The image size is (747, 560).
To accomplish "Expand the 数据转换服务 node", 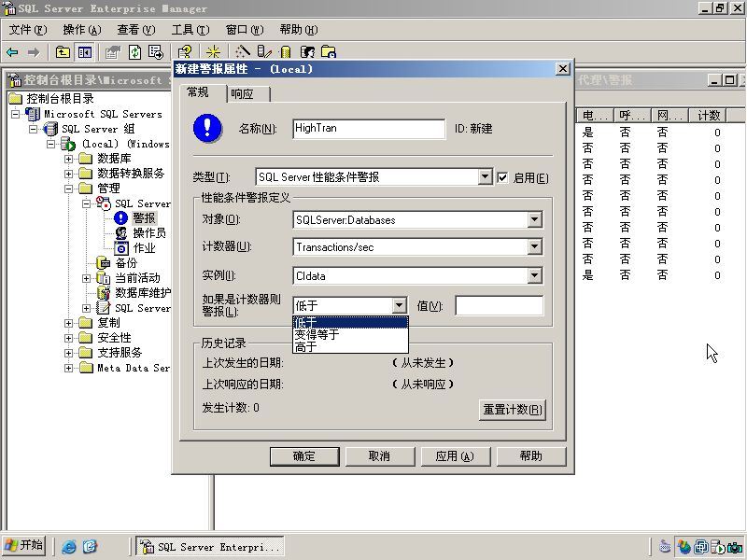I will (x=68, y=174).
